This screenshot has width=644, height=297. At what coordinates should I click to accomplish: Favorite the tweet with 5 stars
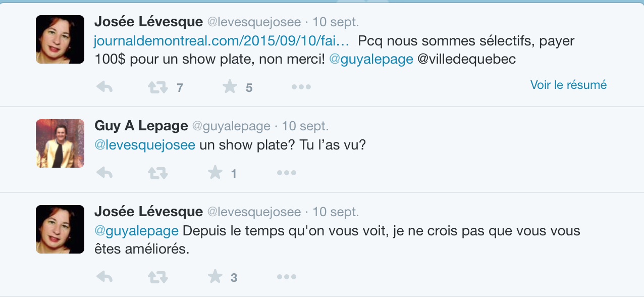(230, 87)
